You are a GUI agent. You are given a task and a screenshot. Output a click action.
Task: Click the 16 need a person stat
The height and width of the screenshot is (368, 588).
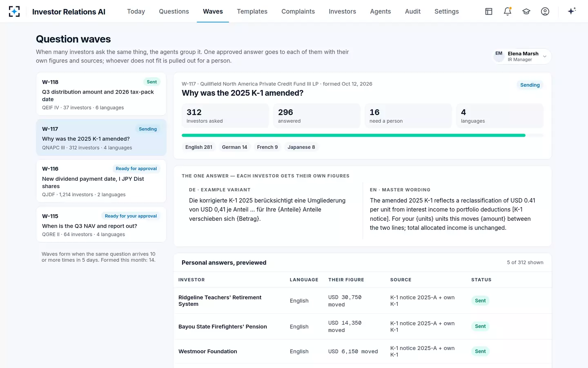coord(408,116)
